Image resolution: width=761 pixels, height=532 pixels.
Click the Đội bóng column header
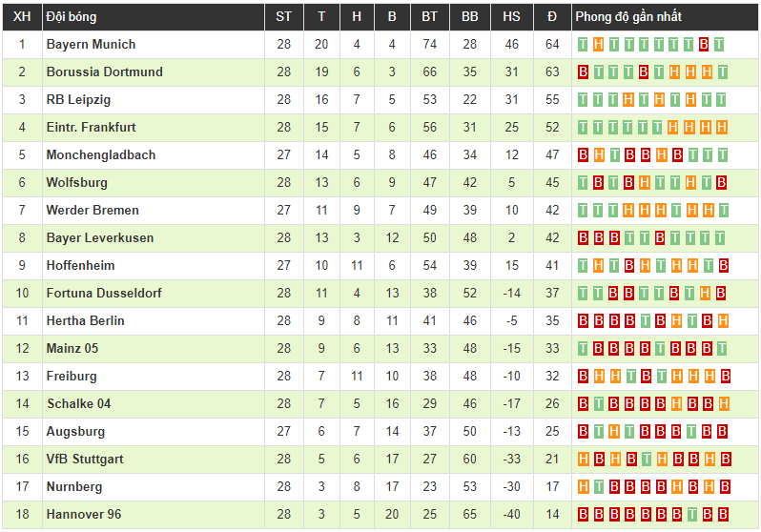pyautogui.click(x=72, y=17)
